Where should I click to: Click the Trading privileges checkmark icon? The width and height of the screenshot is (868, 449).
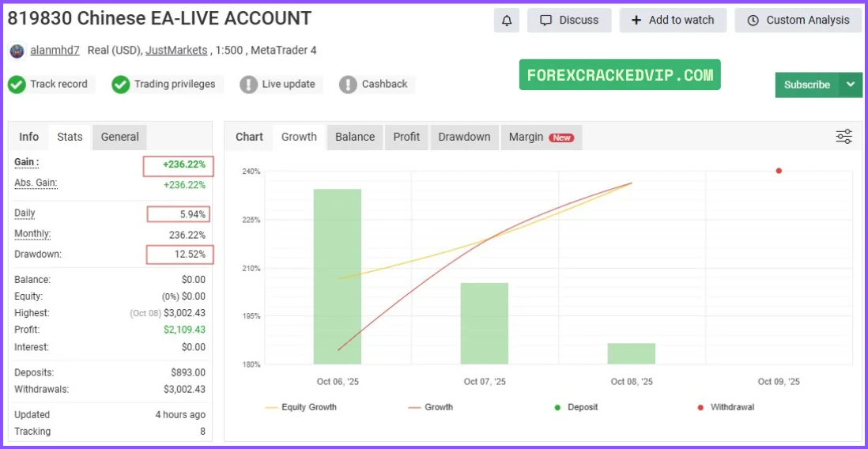point(120,85)
